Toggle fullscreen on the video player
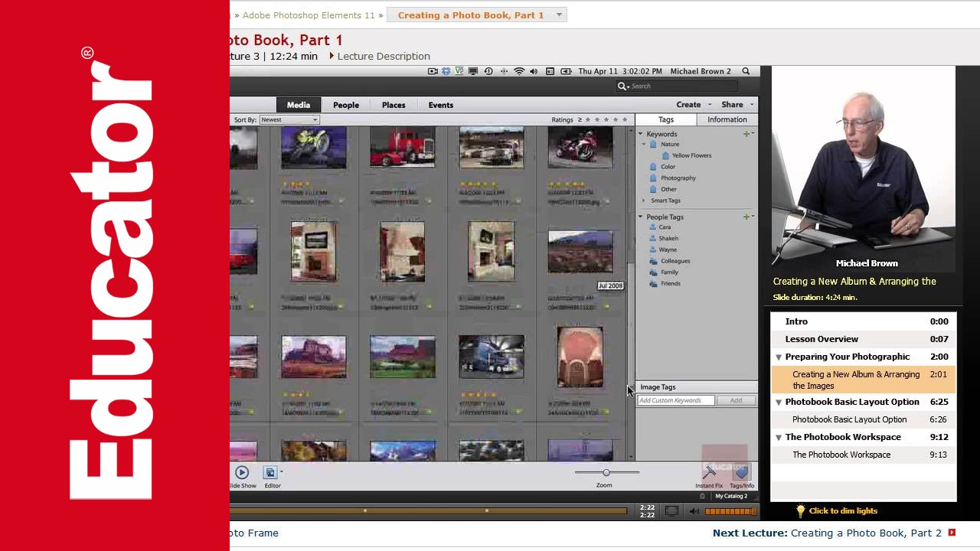Viewport: 980px width, 551px height. pos(671,511)
